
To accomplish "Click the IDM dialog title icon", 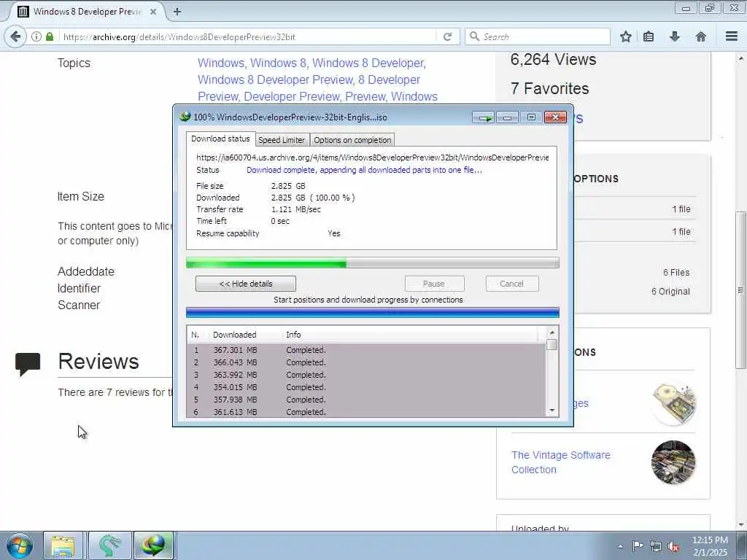I will click(185, 117).
